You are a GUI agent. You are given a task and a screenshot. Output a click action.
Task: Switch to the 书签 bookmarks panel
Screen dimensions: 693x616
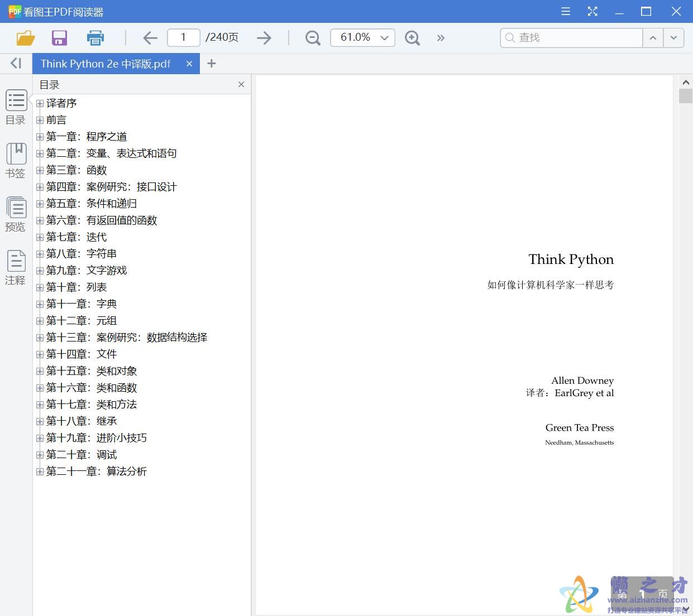15,160
